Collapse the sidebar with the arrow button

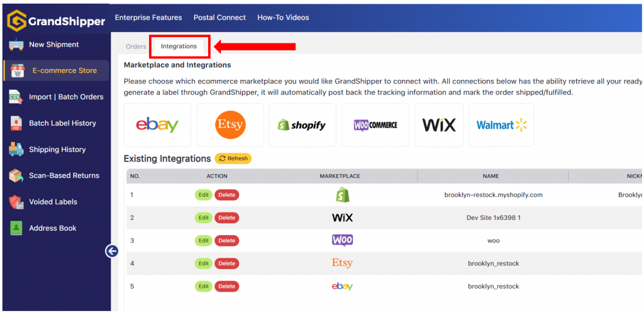pos(112,251)
